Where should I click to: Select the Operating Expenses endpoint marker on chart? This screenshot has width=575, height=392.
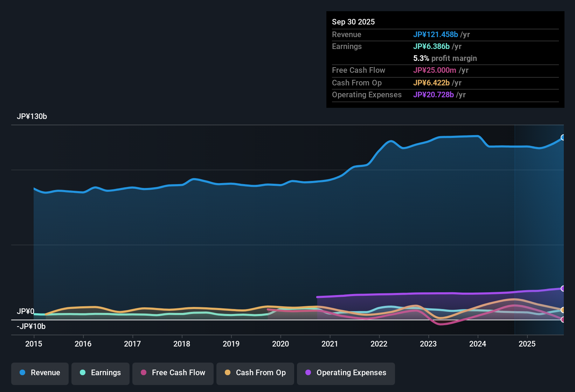pyautogui.click(x=563, y=289)
